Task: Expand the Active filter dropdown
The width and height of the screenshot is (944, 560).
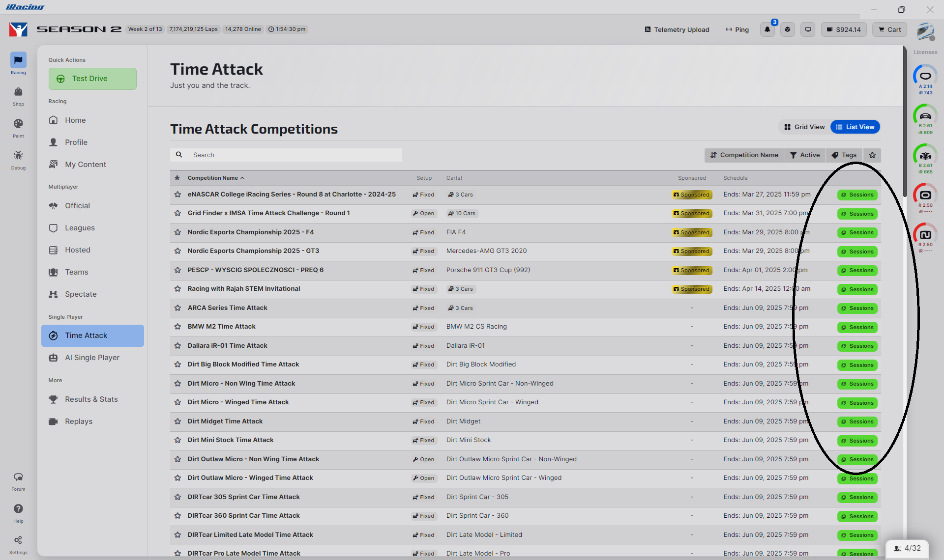Action: pyautogui.click(x=805, y=155)
